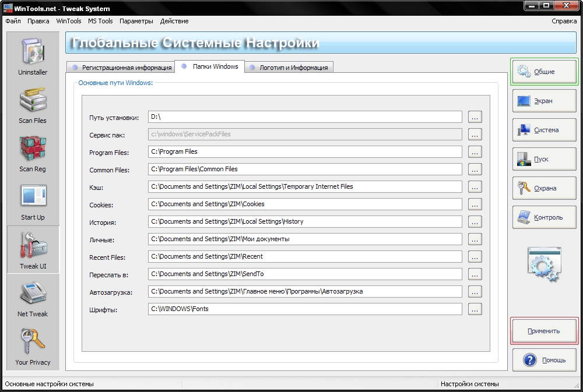
Task: Browse for the Сервис пак folder
Action: coord(475,135)
